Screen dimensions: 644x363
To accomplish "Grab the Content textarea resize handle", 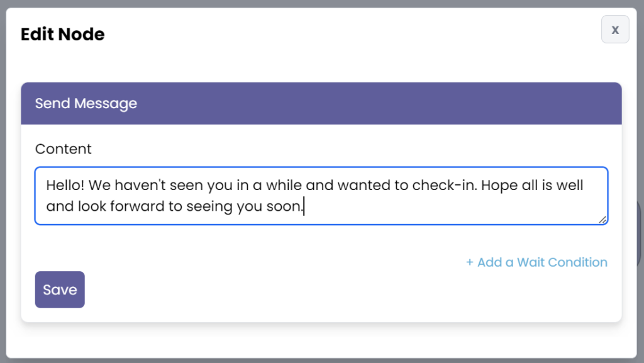I will click(x=603, y=220).
